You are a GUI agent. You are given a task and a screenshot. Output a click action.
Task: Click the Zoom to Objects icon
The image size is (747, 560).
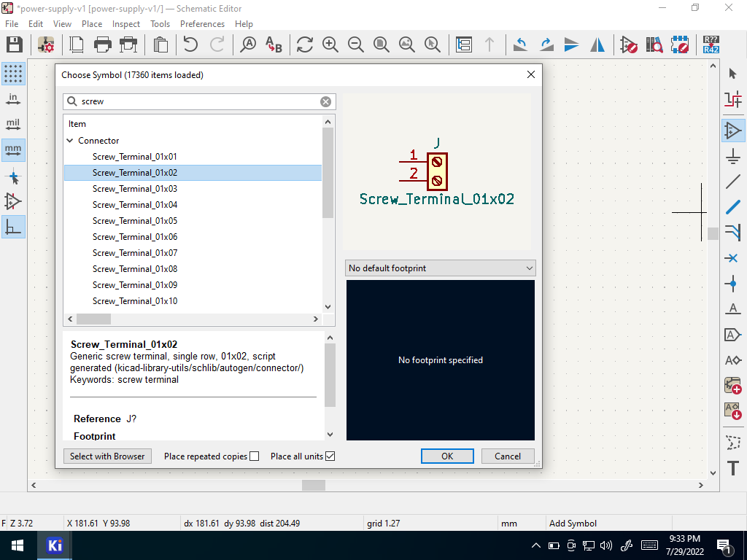(x=407, y=44)
